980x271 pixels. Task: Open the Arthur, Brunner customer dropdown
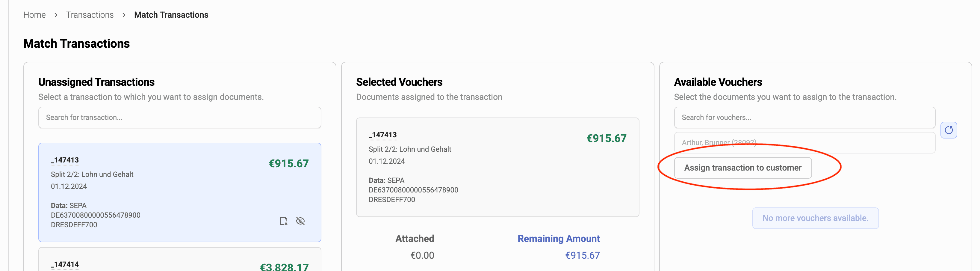[x=804, y=143]
